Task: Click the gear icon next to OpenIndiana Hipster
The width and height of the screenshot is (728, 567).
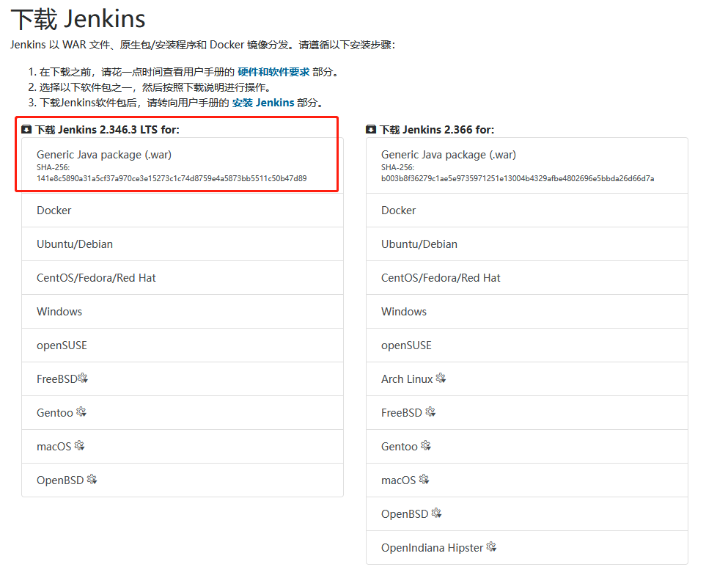Action: tap(491, 547)
